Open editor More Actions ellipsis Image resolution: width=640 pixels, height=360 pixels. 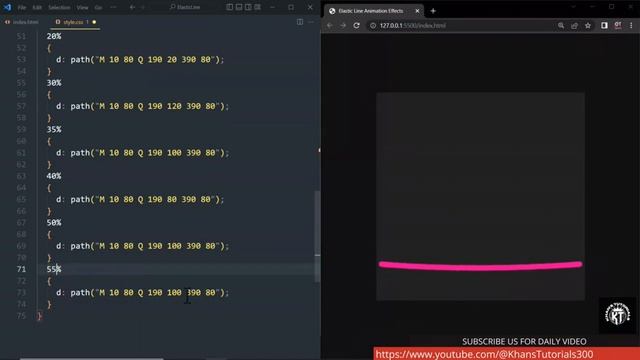311,22
